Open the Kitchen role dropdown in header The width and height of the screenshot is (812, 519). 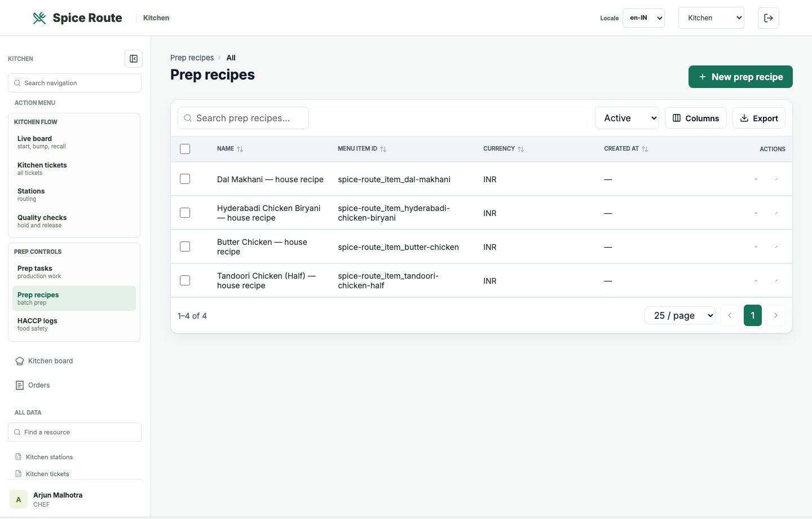[x=711, y=18]
